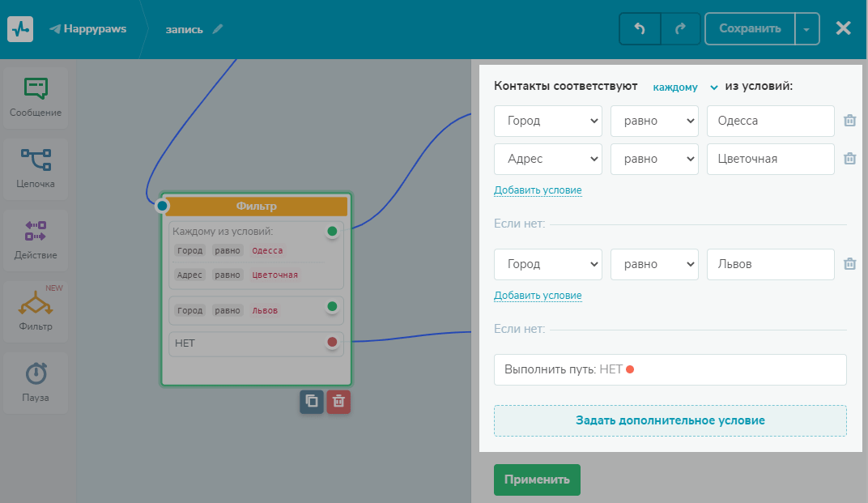Delete the Фильтр block with red trash

coord(338,402)
